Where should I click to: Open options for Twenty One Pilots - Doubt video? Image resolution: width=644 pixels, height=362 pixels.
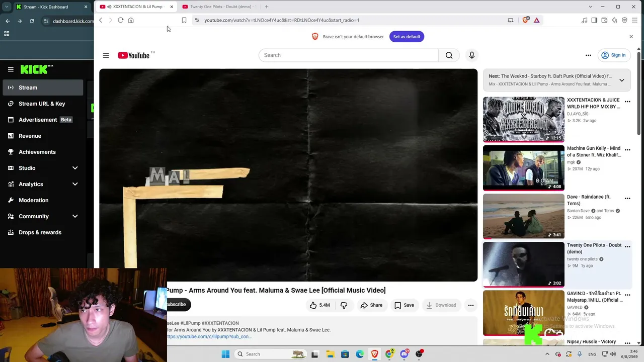click(x=627, y=246)
